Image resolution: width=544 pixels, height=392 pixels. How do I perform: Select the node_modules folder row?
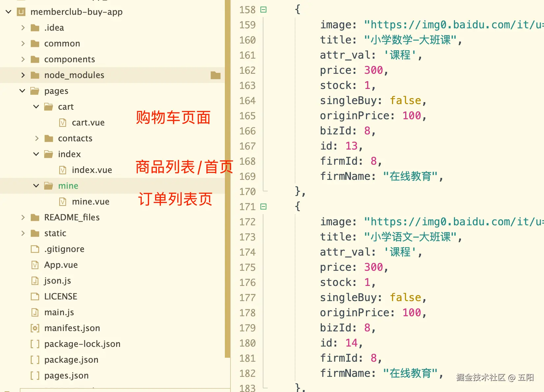(112, 75)
